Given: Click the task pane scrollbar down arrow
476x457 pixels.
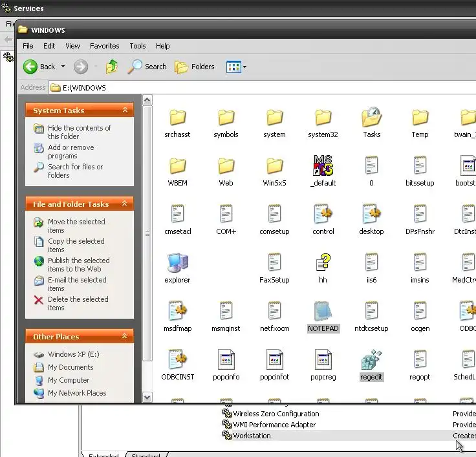Looking at the screenshot, I should [x=147, y=398].
